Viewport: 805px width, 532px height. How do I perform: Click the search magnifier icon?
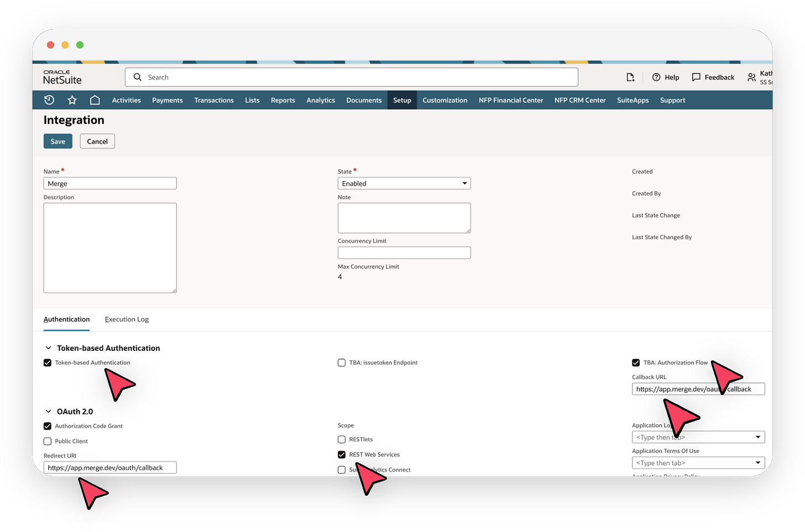(138, 77)
